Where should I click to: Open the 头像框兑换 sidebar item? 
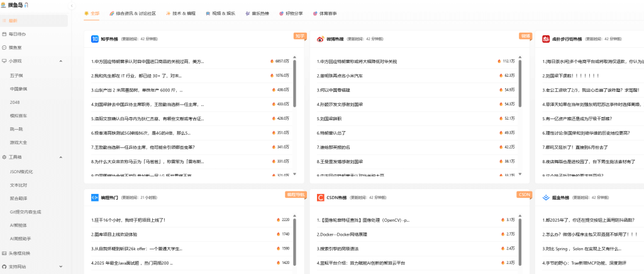19,253
